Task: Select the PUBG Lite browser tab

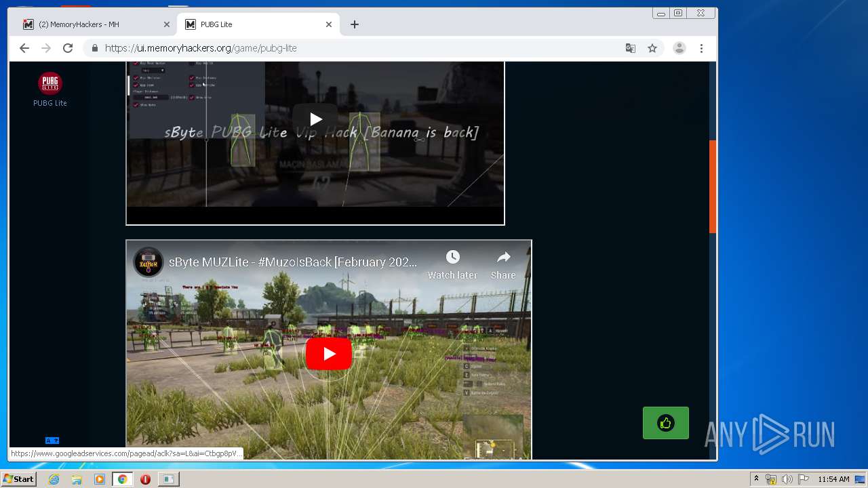Action: click(x=258, y=24)
